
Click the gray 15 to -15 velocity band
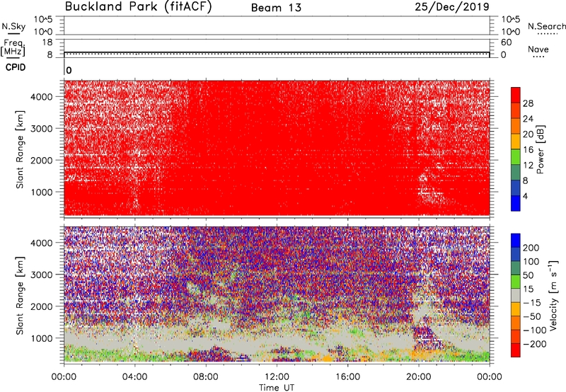point(516,296)
